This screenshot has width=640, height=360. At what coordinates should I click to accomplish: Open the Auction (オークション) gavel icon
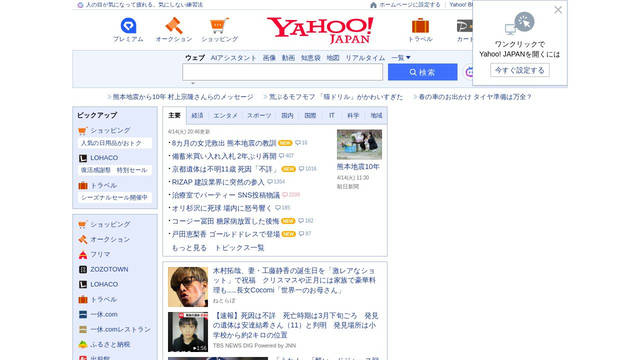click(x=174, y=26)
